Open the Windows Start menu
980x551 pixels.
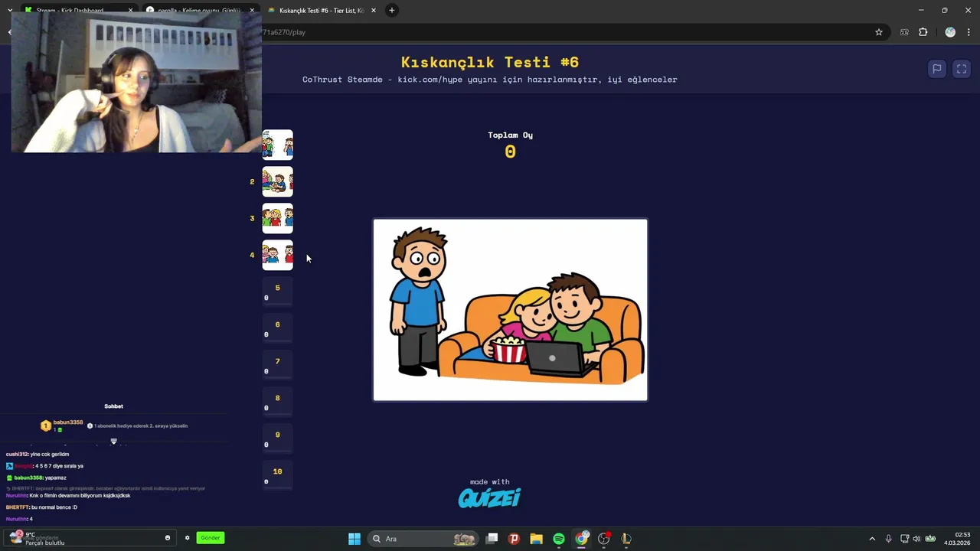[x=354, y=539]
